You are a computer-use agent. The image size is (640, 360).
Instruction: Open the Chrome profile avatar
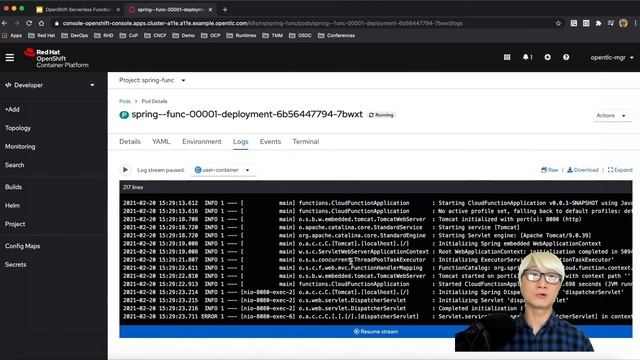pos(623,23)
